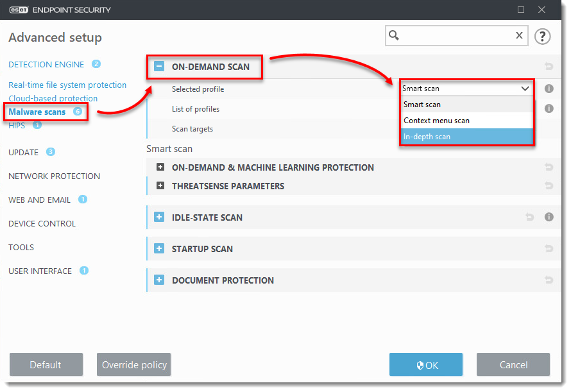571x392 pixels.
Task: Maximize the Endpoint Security window
Action: (x=521, y=10)
